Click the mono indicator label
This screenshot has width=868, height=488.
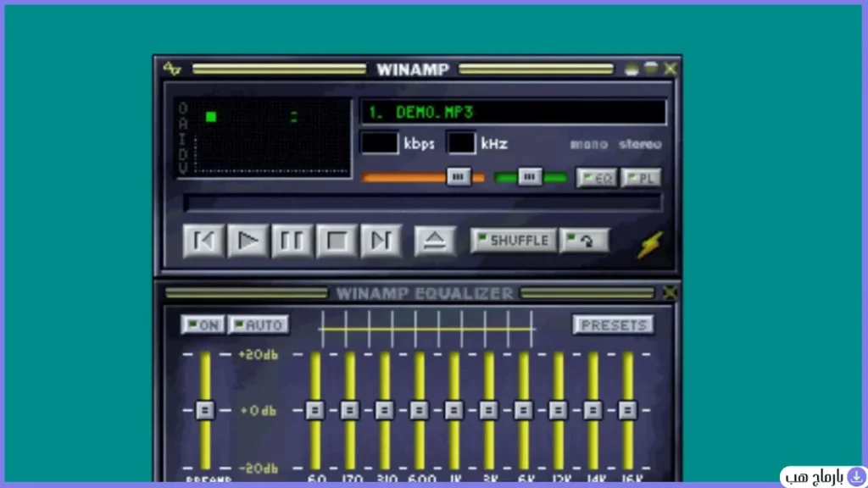click(589, 144)
